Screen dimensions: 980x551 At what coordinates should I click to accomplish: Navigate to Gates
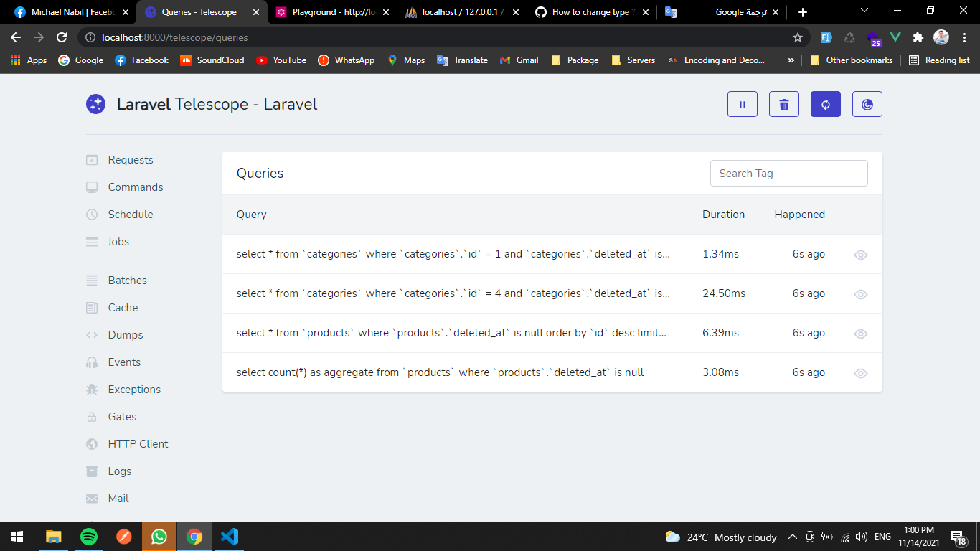coord(122,417)
